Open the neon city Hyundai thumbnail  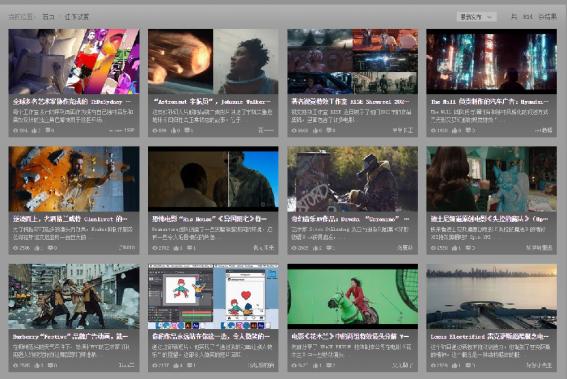(x=491, y=62)
